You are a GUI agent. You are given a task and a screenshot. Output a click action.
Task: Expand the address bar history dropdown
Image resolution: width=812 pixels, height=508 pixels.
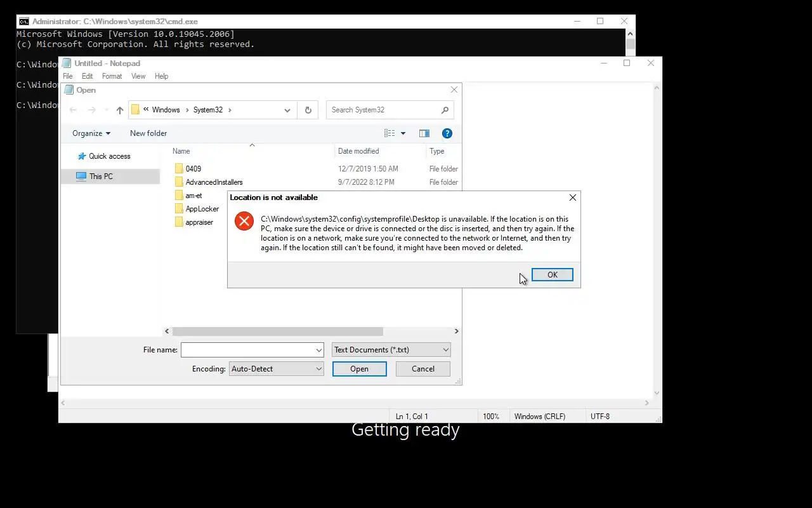tap(287, 110)
